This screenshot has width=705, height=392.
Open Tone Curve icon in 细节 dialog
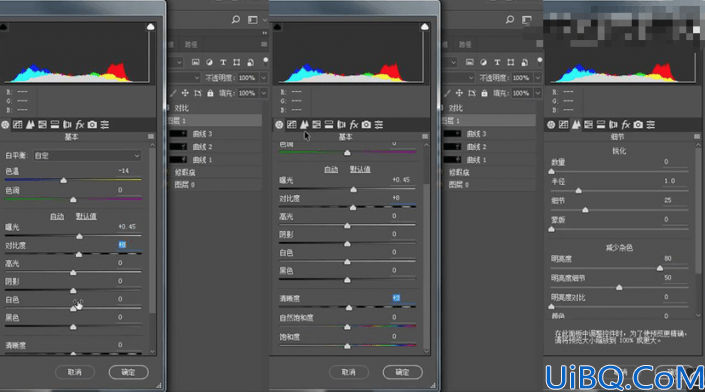click(x=564, y=125)
